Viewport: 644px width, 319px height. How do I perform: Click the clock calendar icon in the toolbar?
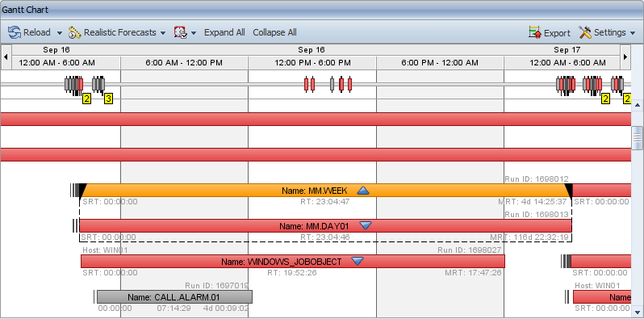click(180, 32)
